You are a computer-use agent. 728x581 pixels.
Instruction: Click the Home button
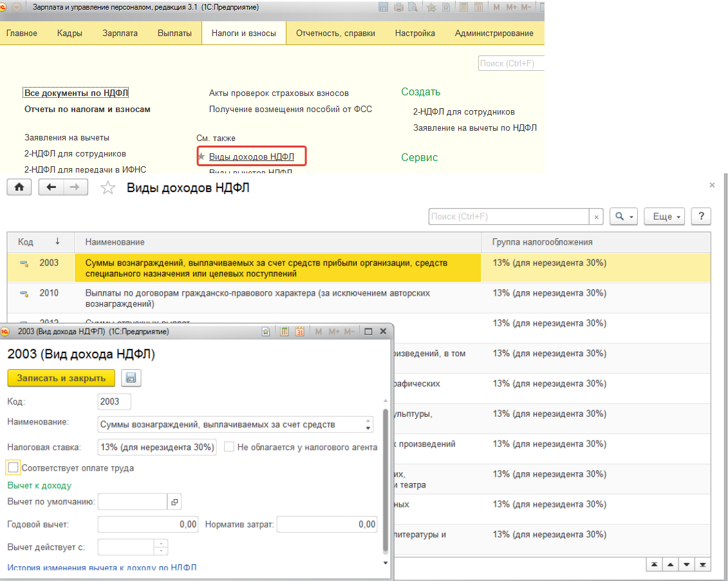coord(19,187)
